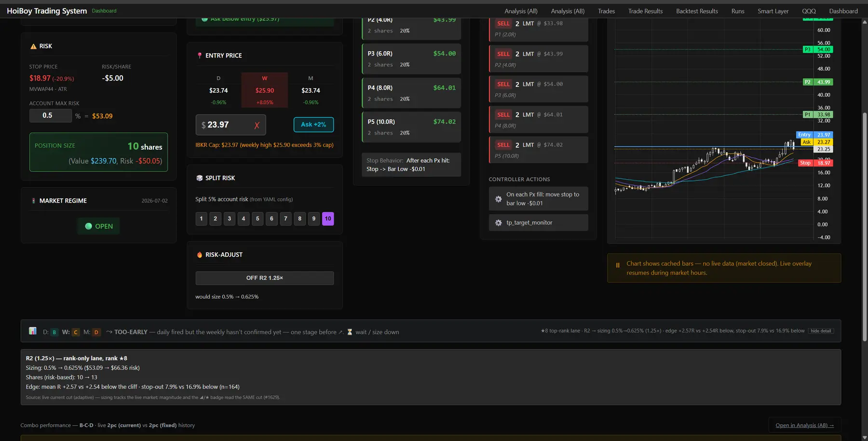Set split risk to 5
Screen dimensions: 868x441
coord(258,219)
